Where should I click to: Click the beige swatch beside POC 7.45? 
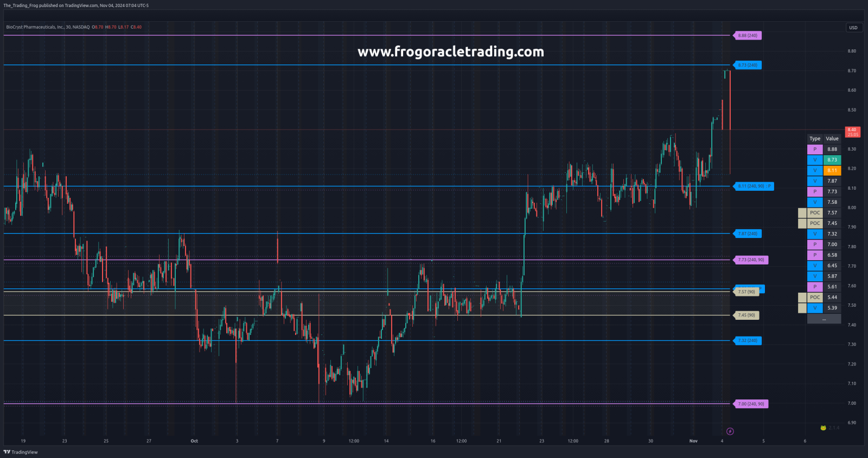(802, 223)
